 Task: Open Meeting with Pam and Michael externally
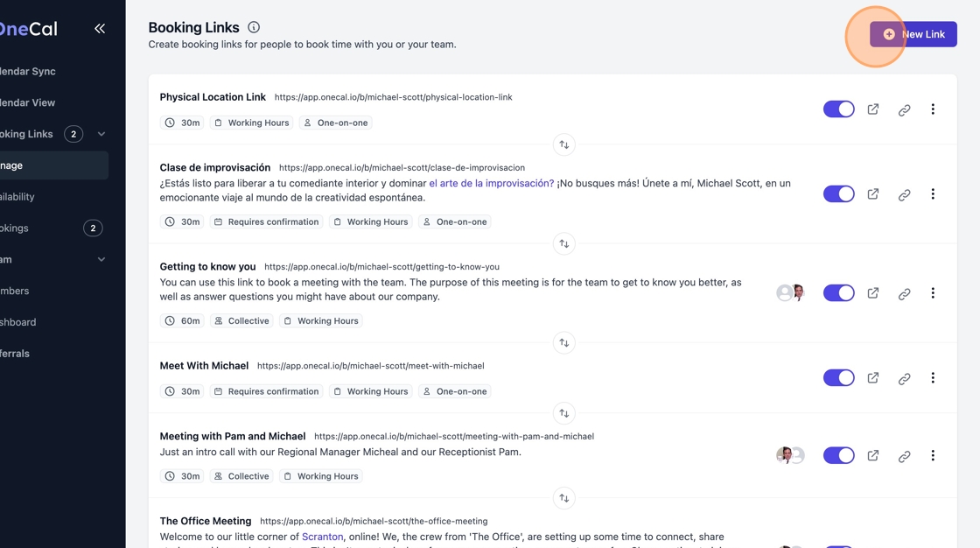coord(873,456)
